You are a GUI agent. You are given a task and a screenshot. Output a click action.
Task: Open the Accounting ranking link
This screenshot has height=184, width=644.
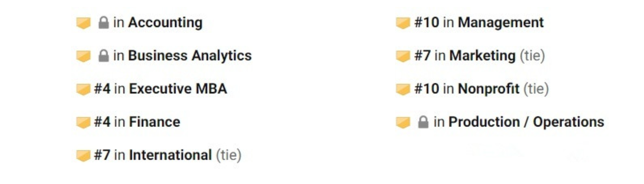click(151, 23)
